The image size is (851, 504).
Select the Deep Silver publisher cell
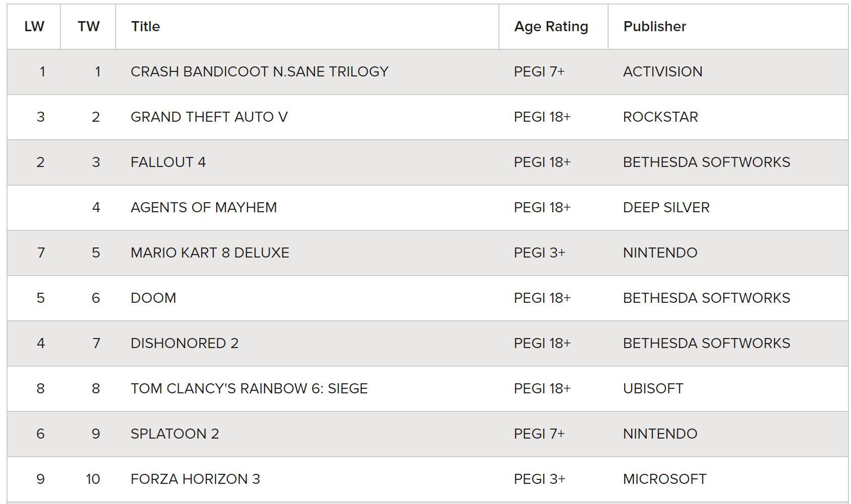point(666,208)
